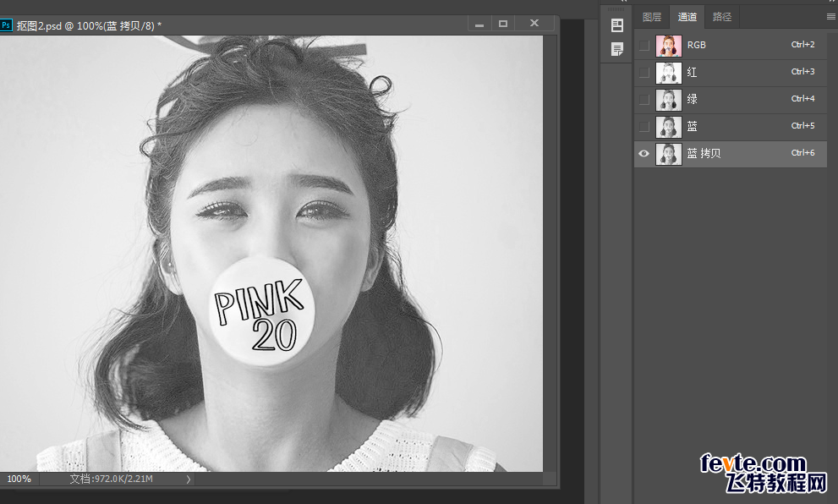
Task: Select the 绿 channel name
Action: 692,99
